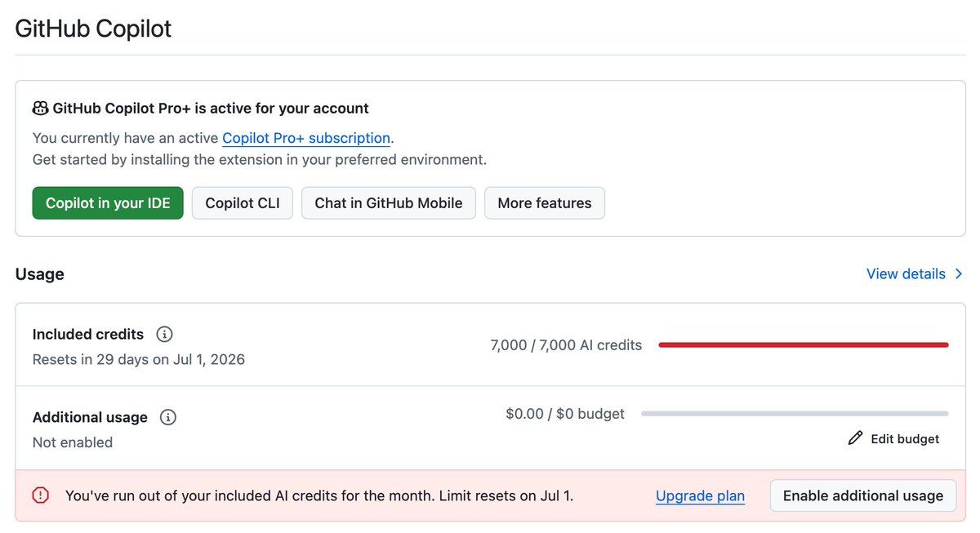Viewport: 980px width, 533px height.
Task: Click the Edit budget text
Action: point(905,438)
